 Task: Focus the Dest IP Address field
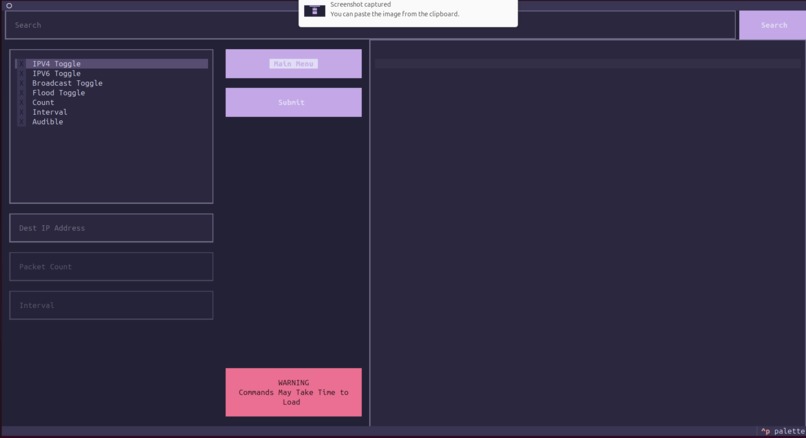tap(111, 228)
